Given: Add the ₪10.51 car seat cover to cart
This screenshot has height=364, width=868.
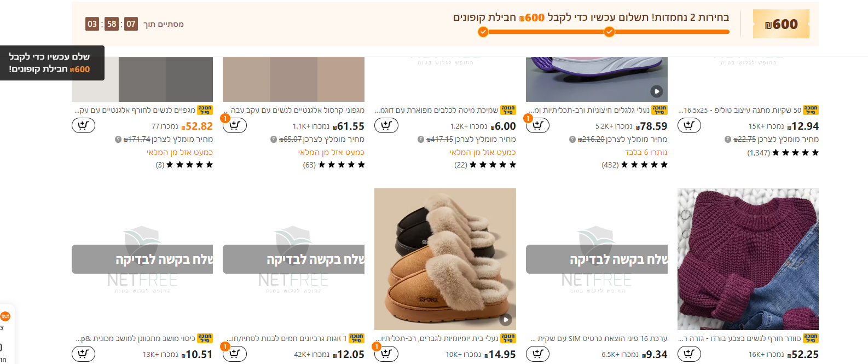Looking at the screenshot, I should point(83,354).
